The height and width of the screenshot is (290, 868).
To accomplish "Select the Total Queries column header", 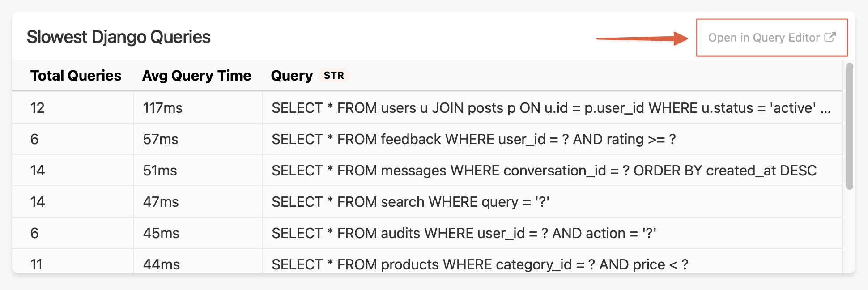I will pyautogui.click(x=76, y=76).
